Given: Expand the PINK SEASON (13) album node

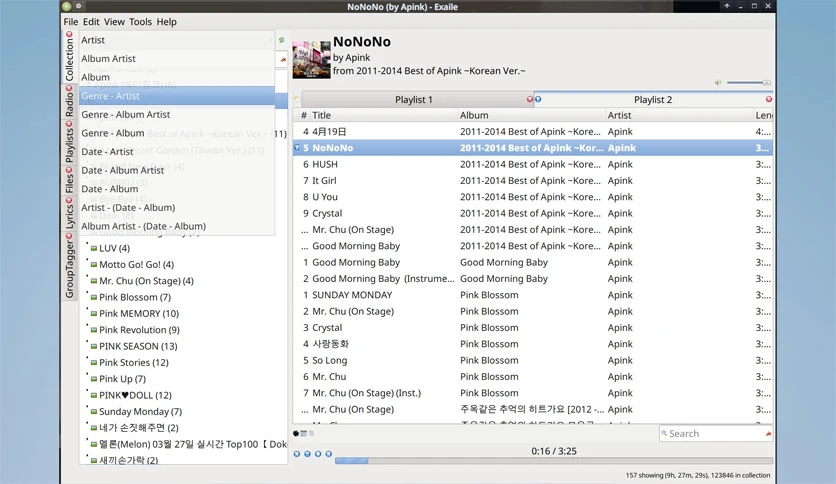Looking at the screenshot, I should [x=87, y=342].
